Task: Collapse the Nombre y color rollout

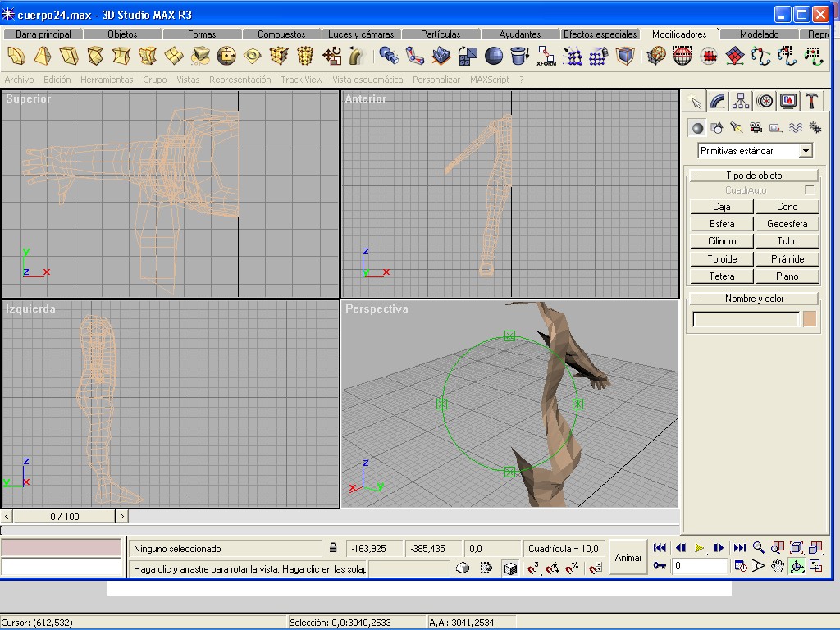Action: (754, 299)
